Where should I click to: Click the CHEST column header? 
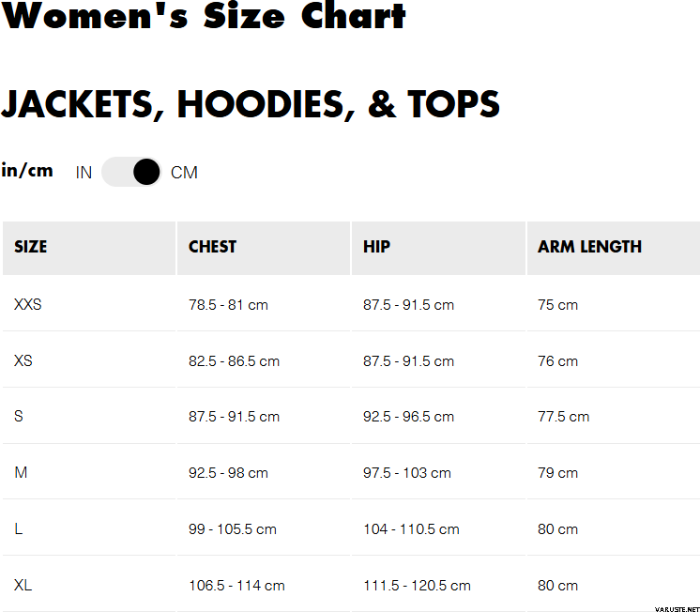point(212,247)
